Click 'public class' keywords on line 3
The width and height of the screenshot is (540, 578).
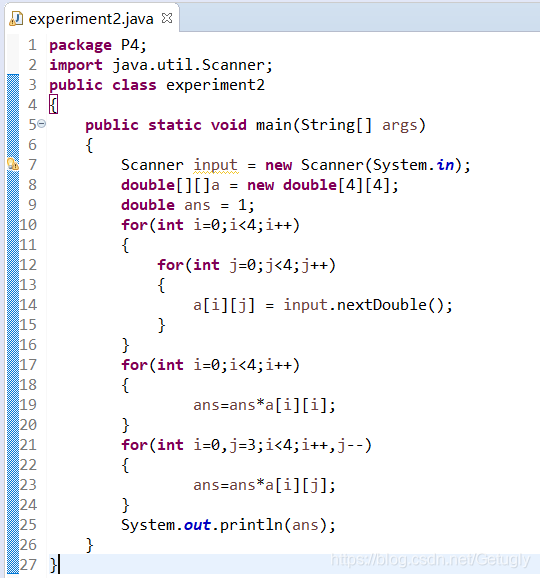point(103,86)
